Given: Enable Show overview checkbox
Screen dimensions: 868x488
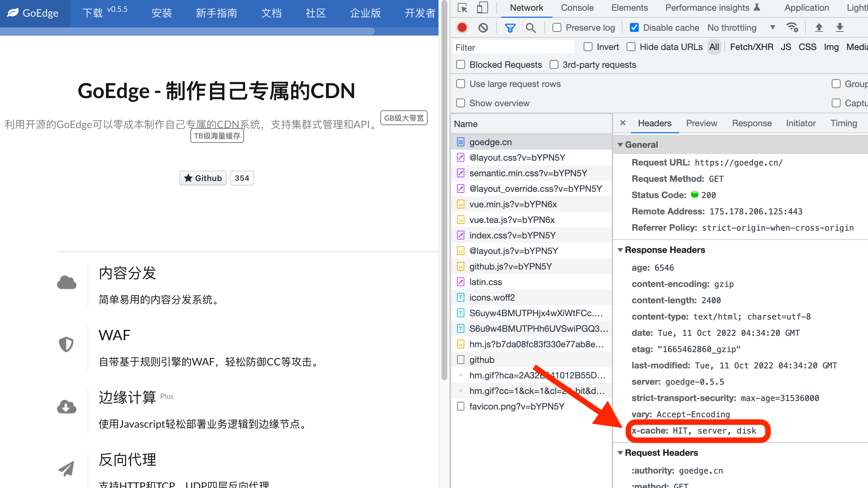Looking at the screenshot, I should pos(460,103).
